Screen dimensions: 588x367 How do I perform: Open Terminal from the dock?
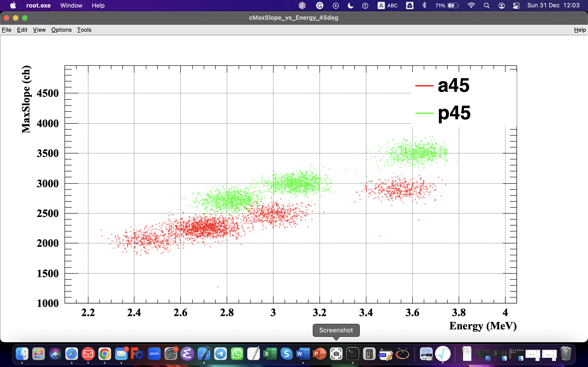pyautogui.click(x=353, y=354)
